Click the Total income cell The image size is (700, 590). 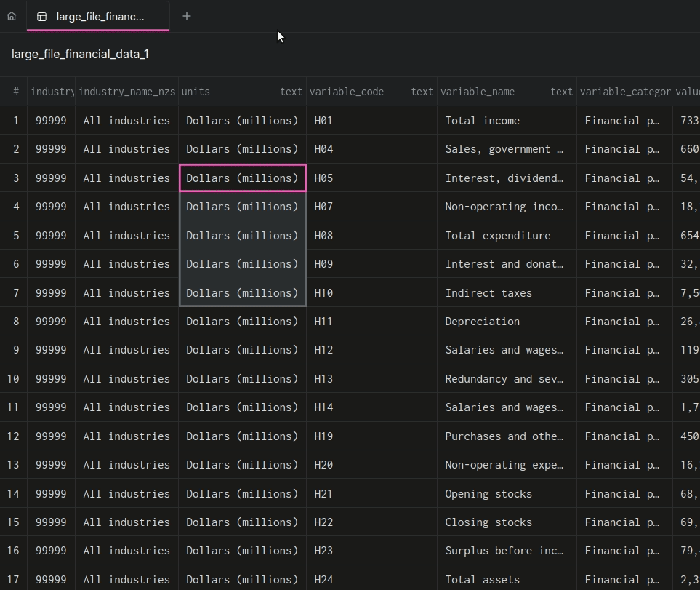point(482,121)
